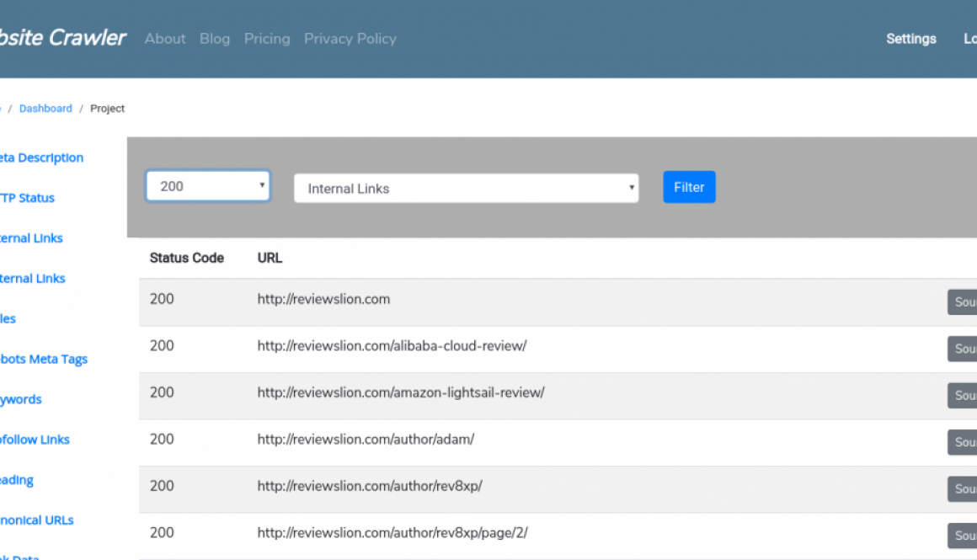The height and width of the screenshot is (560, 977).
Task: Click the author/adam/ URL text
Action: click(x=366, y=439)
